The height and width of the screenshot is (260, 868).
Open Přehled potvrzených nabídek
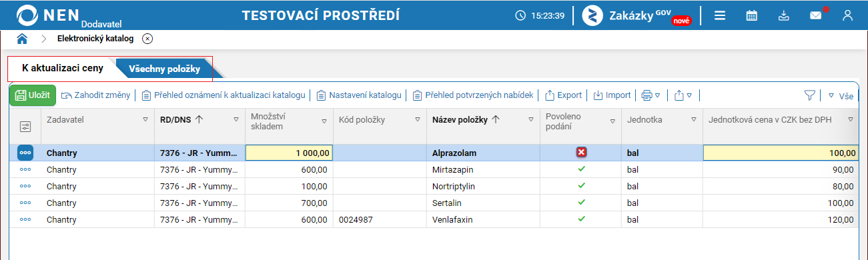[473, 95]
